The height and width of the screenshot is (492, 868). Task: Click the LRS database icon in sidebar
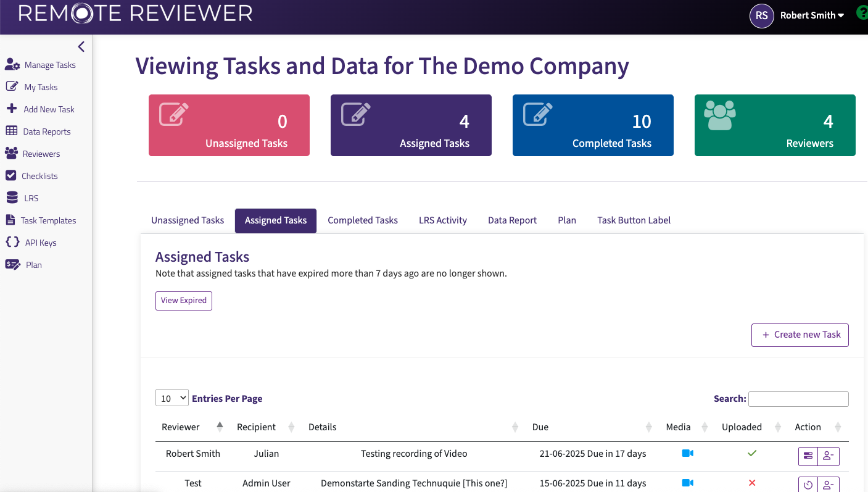(x=12, y=198)
